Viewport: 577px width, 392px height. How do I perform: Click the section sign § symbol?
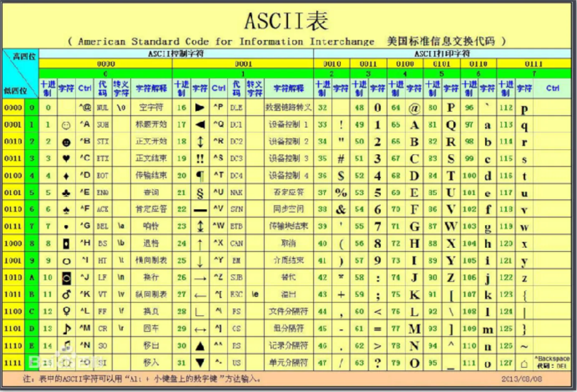coord(200,193)
